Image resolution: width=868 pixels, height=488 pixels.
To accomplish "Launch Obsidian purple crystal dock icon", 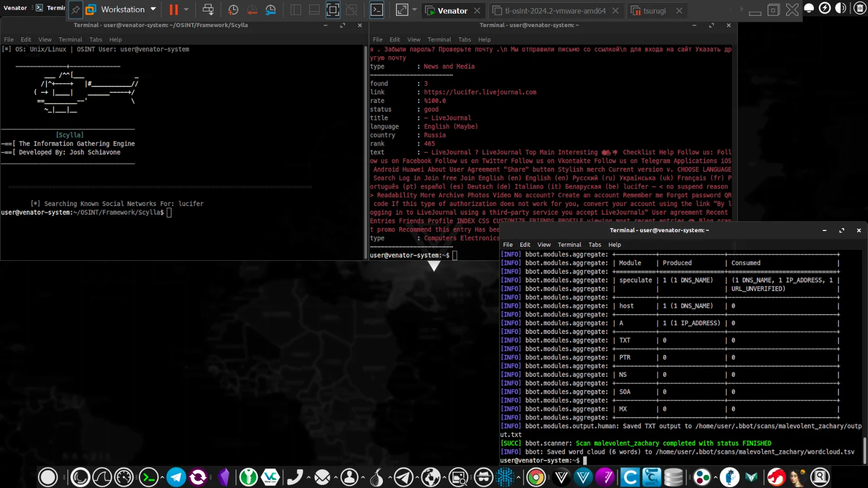I will point(224,477).
